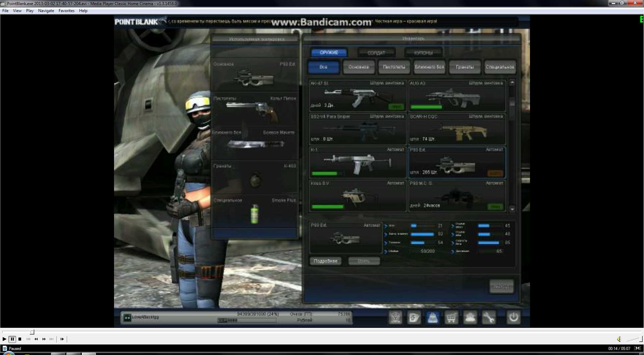Click the equipped melee Боевое Мачете slot
Image resolution: width=644 pixels, height=355 pixels.
255,144
